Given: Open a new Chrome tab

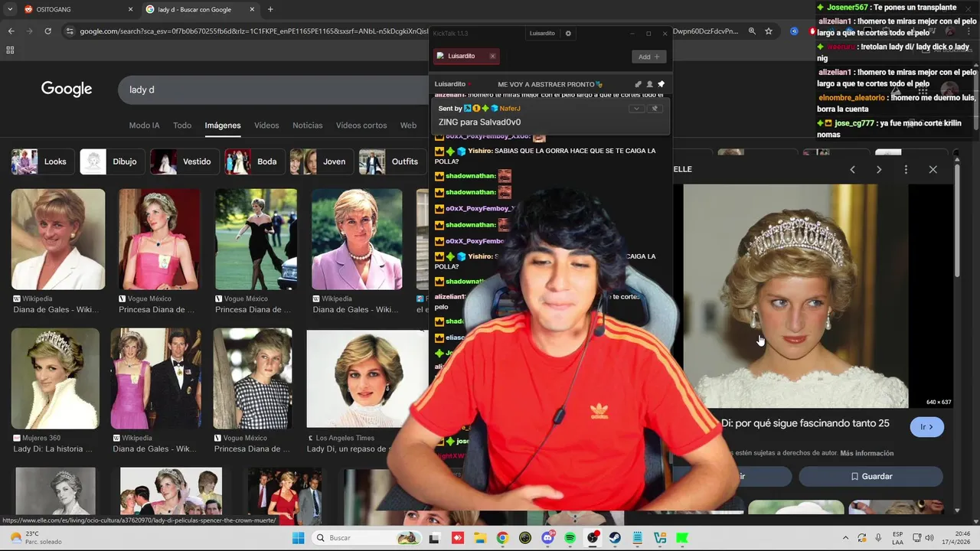Looking at the screenshot, I should (x=270, y=9).
